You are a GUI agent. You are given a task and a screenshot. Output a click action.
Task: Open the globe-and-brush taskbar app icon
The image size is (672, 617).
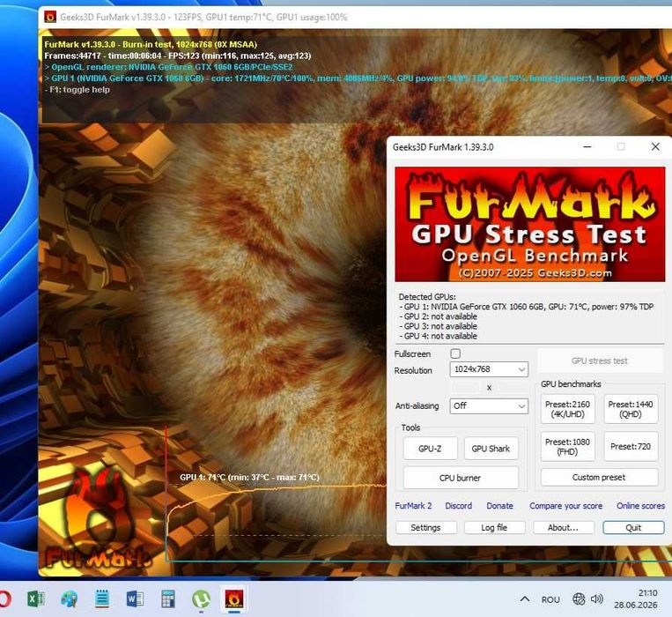[x=69, y=598]
